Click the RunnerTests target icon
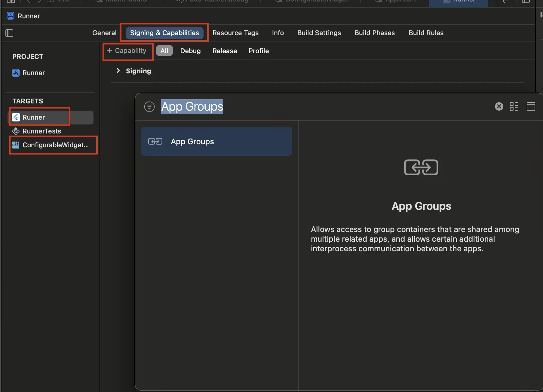 (16, 131)
